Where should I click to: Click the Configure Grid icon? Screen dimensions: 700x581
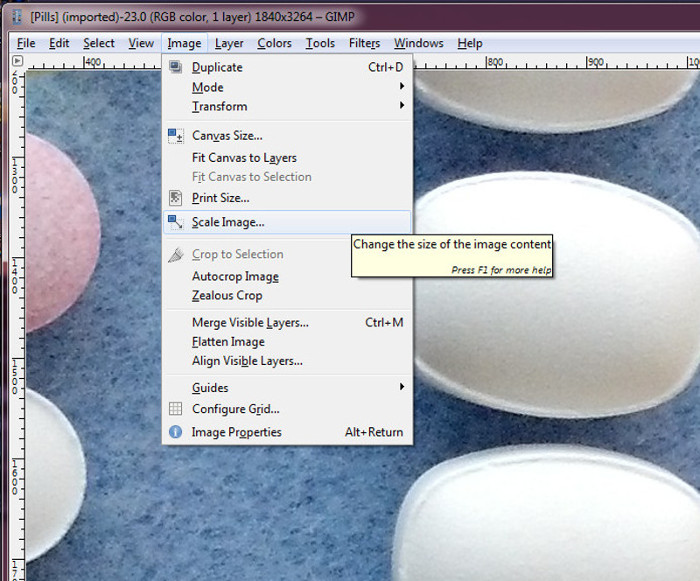pos(176,409)
